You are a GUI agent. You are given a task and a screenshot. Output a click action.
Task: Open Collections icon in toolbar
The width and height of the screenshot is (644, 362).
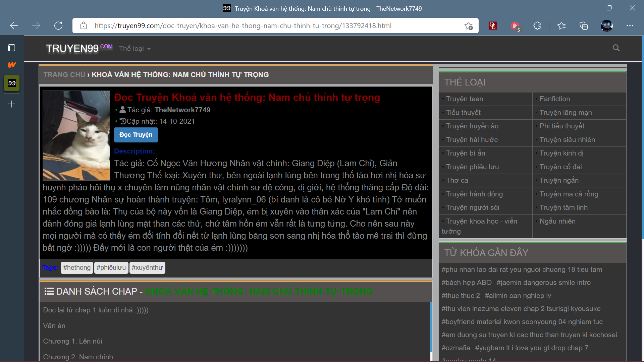point(584,26)
